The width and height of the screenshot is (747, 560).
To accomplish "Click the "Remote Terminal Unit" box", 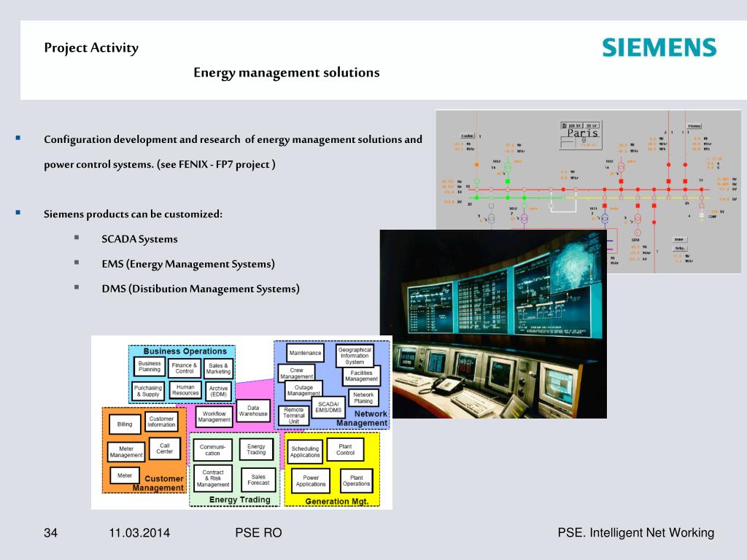I will pos(294,416).
